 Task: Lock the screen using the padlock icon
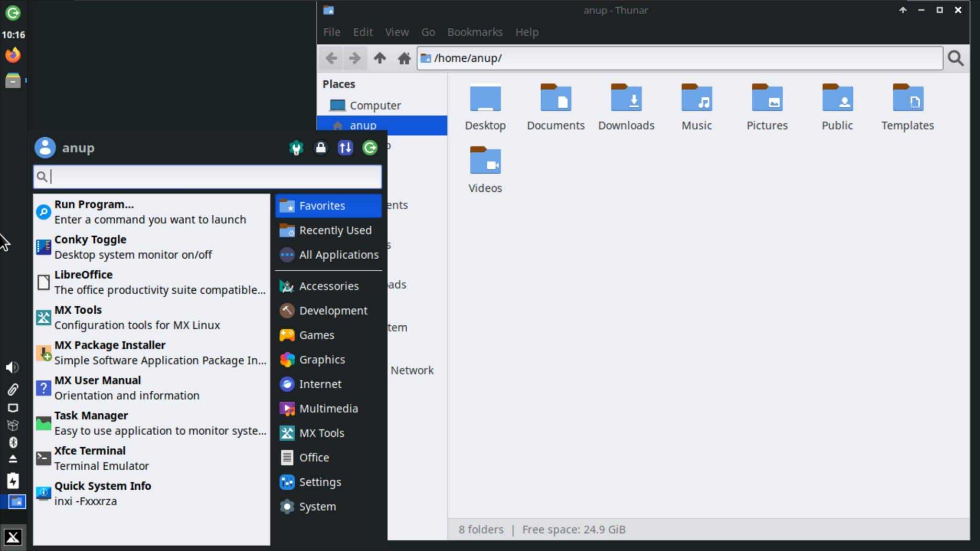320,148
